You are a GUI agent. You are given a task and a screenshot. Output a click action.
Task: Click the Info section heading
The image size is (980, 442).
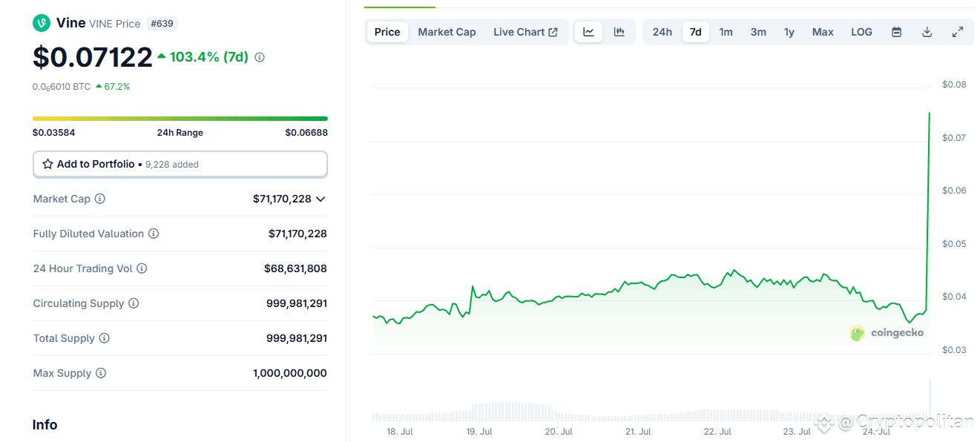click(45, 425)
